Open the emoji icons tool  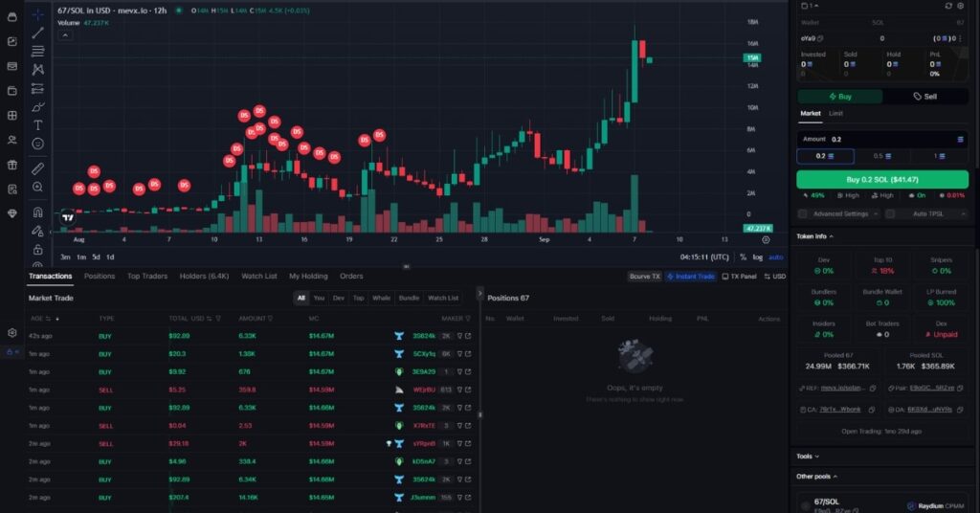tap(38, 144)
